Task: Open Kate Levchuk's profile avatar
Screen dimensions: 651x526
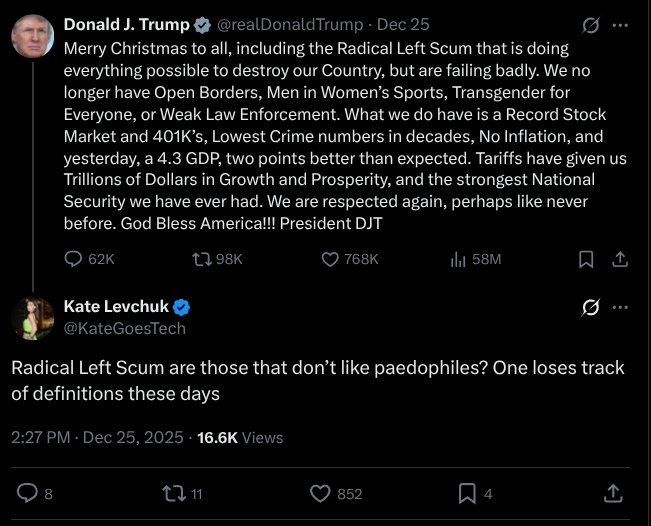Action: point(33,318)
